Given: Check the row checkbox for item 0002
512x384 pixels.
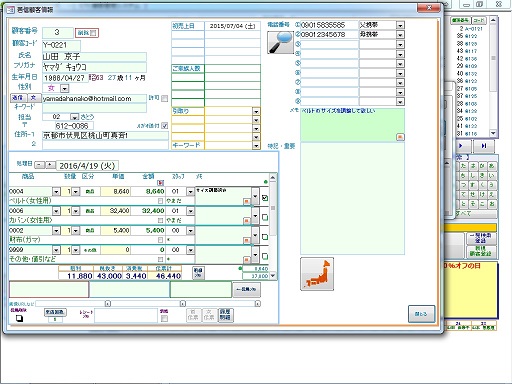Looking at the screenshot, I should [x=265, y=237].
